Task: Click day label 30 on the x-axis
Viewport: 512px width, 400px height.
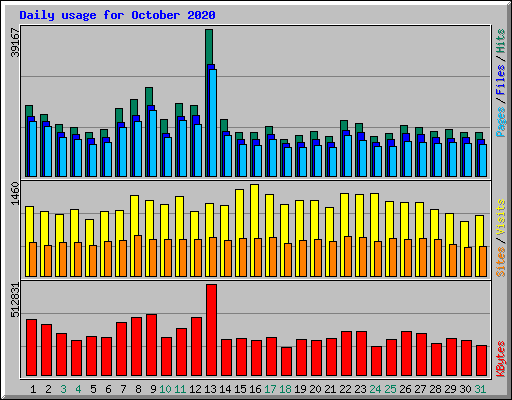Action: point(465,389)
